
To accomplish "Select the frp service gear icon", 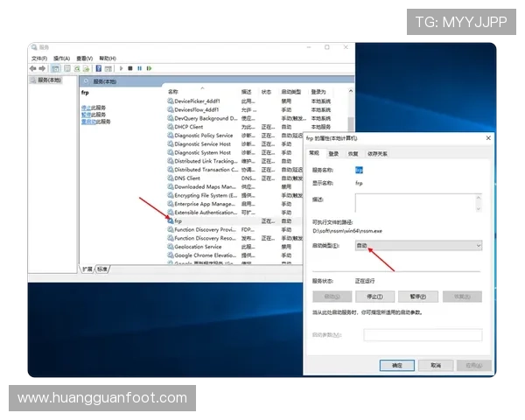I will tap(170, 221).
